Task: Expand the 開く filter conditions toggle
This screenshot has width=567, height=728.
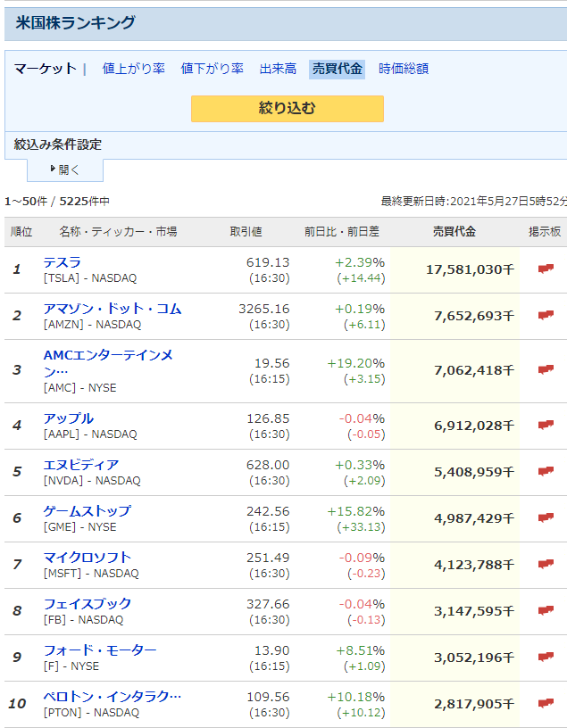Action: click(x=65, y=170)
